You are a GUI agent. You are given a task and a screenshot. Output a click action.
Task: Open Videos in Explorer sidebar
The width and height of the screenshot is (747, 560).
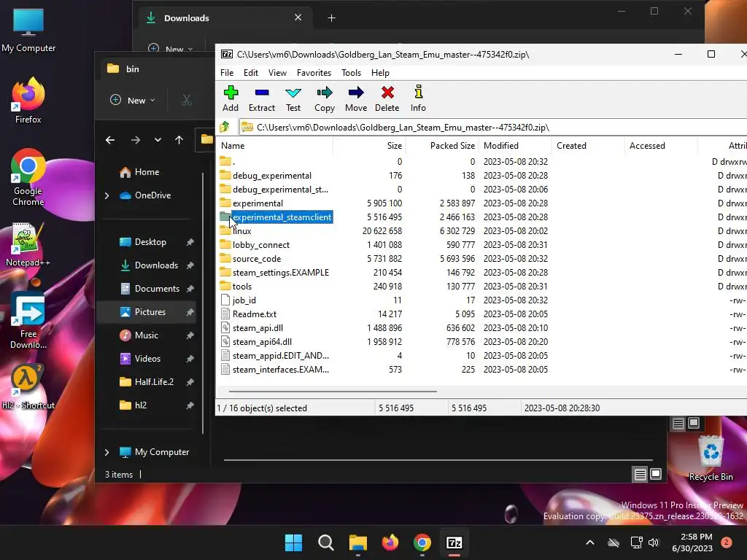click(147, 359)
